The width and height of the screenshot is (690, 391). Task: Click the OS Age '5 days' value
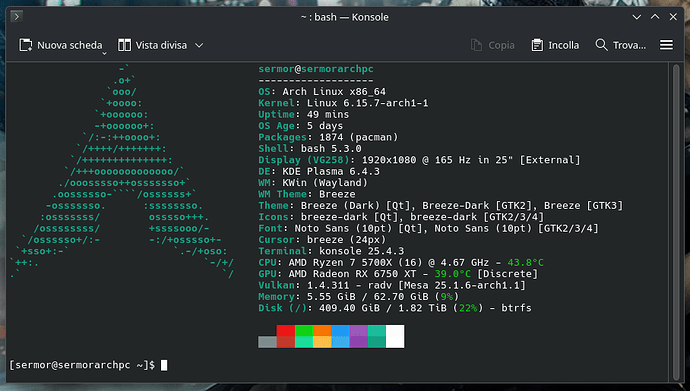(325, 126)
